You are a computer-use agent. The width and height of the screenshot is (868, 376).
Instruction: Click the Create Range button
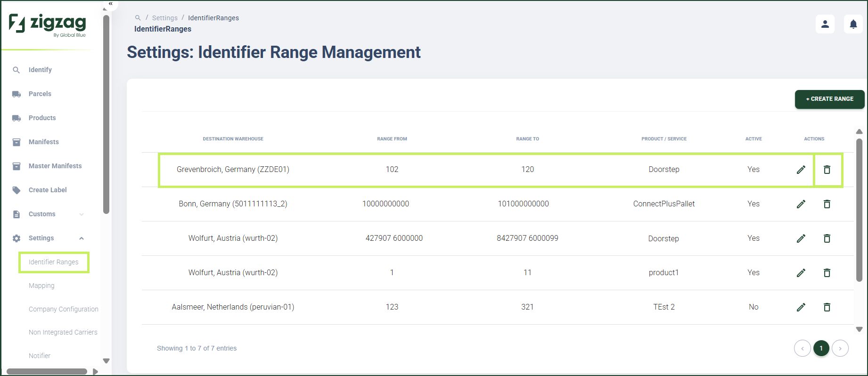tap(829, 99)
